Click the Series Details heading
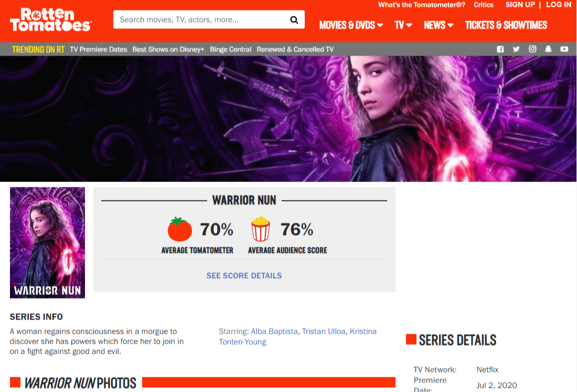 (x=457, y=340)
